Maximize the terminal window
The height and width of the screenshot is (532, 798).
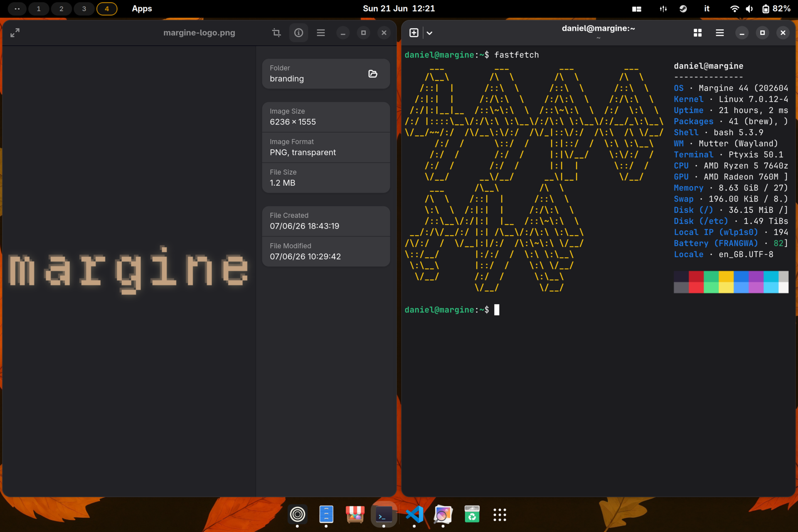tap(762, 33)
